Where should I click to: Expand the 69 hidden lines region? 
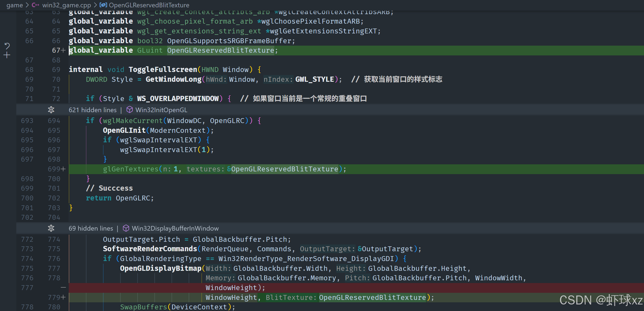(x=51, y=228)
